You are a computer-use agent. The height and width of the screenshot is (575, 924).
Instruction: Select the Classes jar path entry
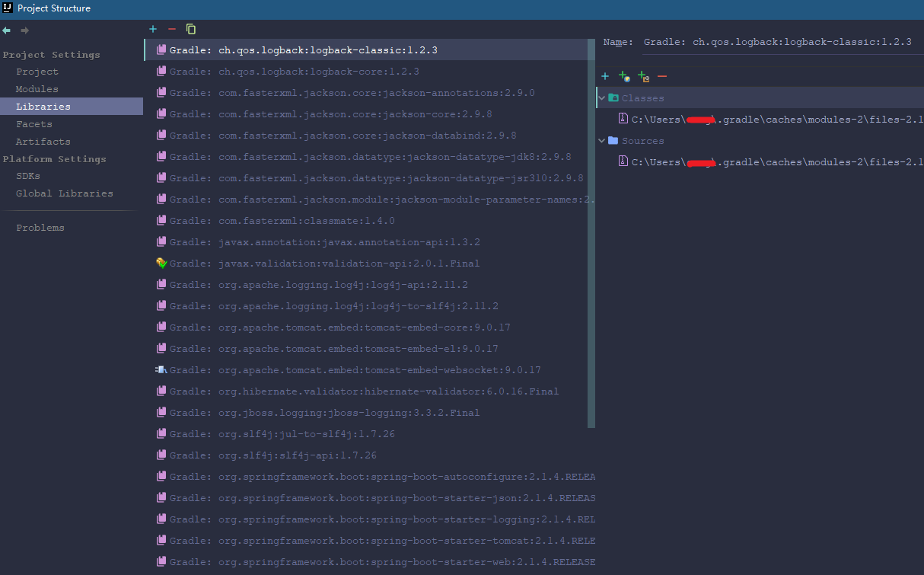(x=770, y=119)
